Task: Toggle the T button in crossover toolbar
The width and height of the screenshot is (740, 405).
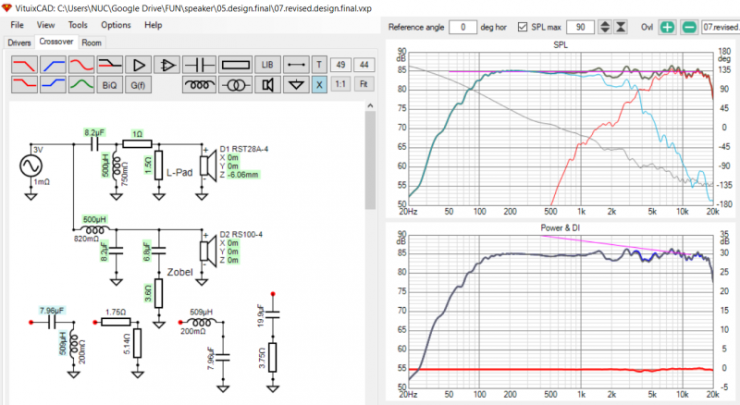Action: (319, 64)
